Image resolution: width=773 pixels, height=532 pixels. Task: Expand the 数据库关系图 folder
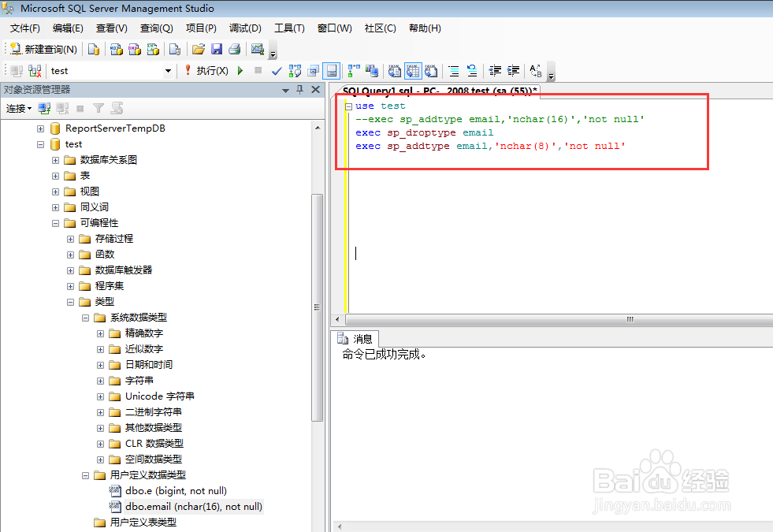pyautogui.click(x=56, y=160)
